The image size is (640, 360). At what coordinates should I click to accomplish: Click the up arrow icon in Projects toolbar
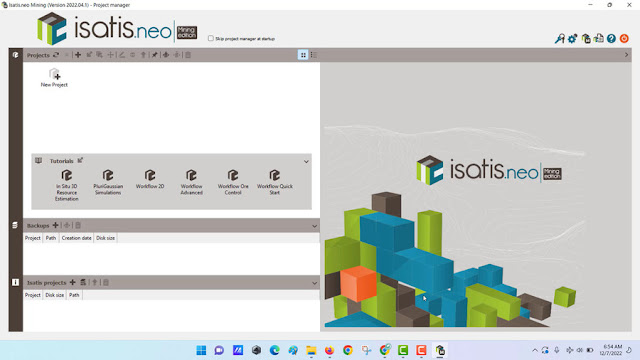(143, 55)
